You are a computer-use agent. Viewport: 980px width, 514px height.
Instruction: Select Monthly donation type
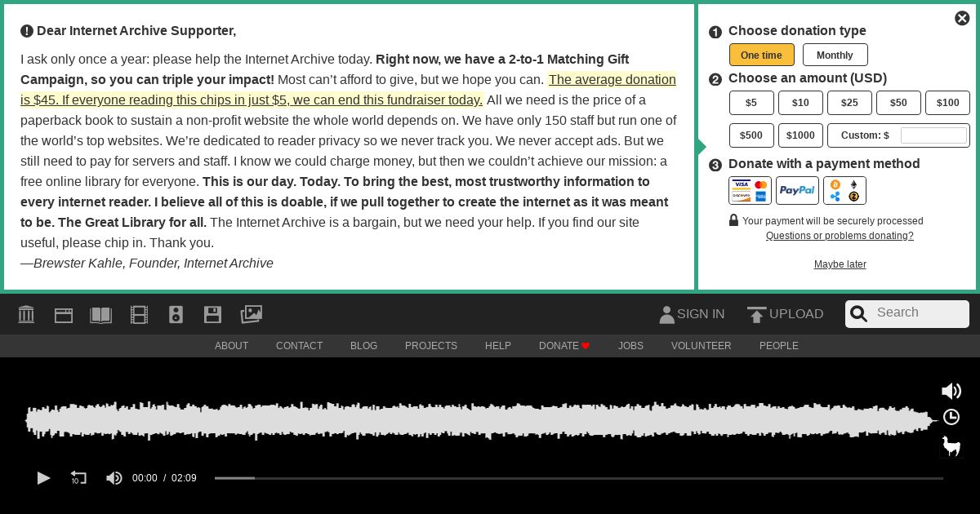pos(835,55)
